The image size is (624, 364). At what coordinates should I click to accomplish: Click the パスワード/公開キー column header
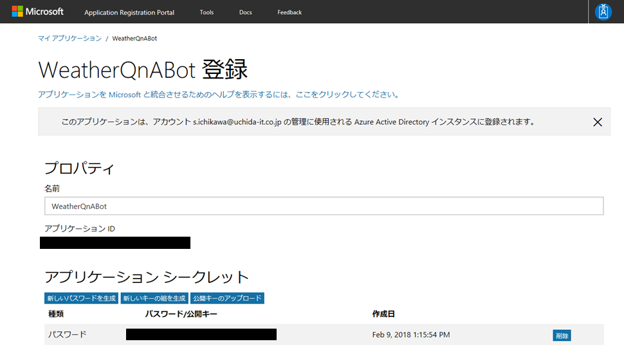pos(181,314)
